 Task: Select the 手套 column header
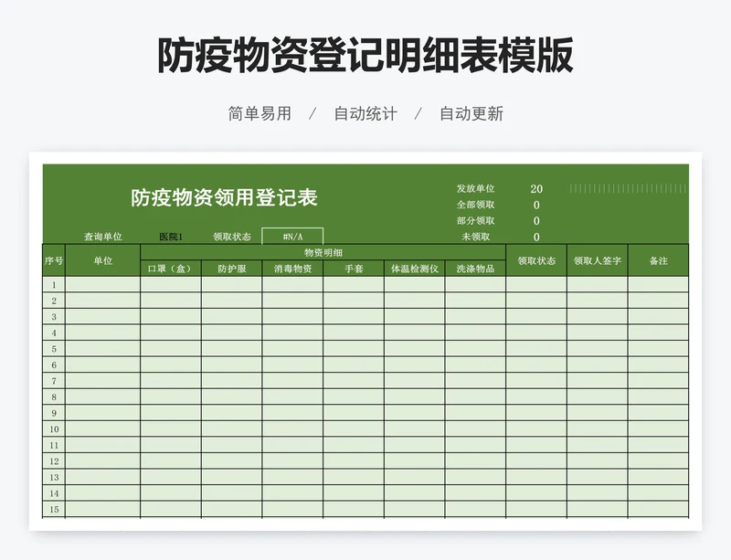click(354, 269)
